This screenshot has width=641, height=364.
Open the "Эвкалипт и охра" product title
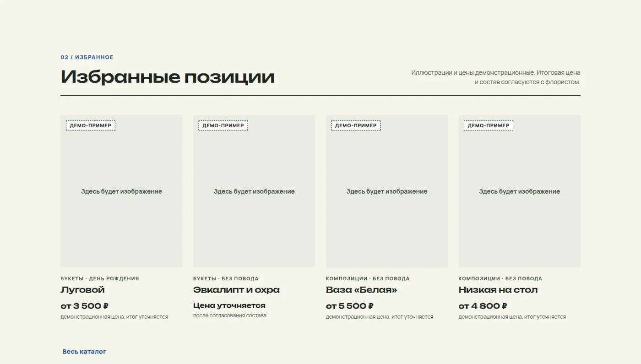click(x=236, y=290)
